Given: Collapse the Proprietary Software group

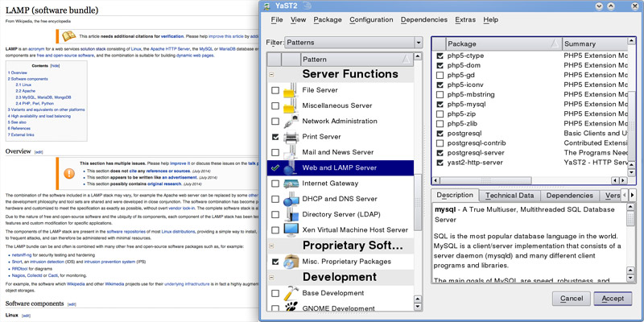Looking at the screenshot, I should (271, 246).
